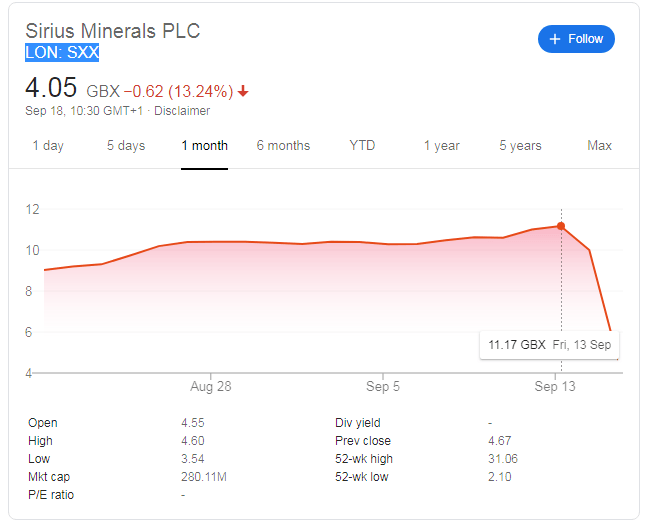Select the Max range tab
The width and height of the screenshot is (649, 525).
tap(599, 146)
